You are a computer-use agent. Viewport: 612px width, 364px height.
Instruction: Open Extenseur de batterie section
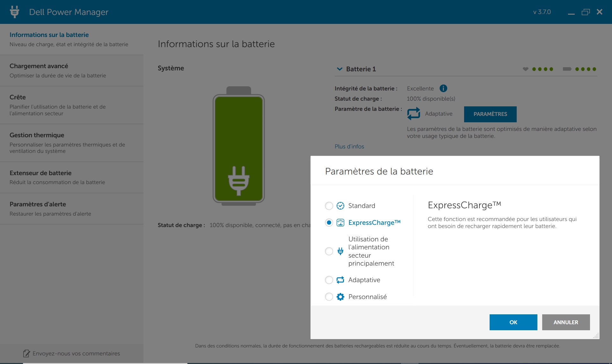72,177
